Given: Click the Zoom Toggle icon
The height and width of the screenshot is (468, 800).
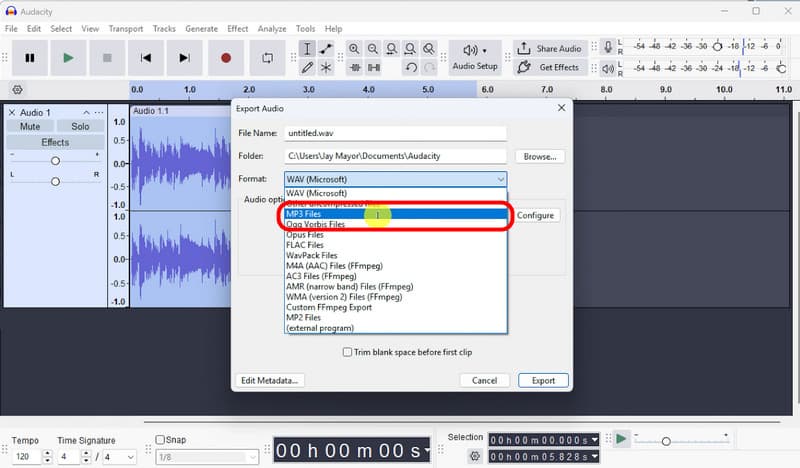Looking at the screenshot, I should (429, 49).
